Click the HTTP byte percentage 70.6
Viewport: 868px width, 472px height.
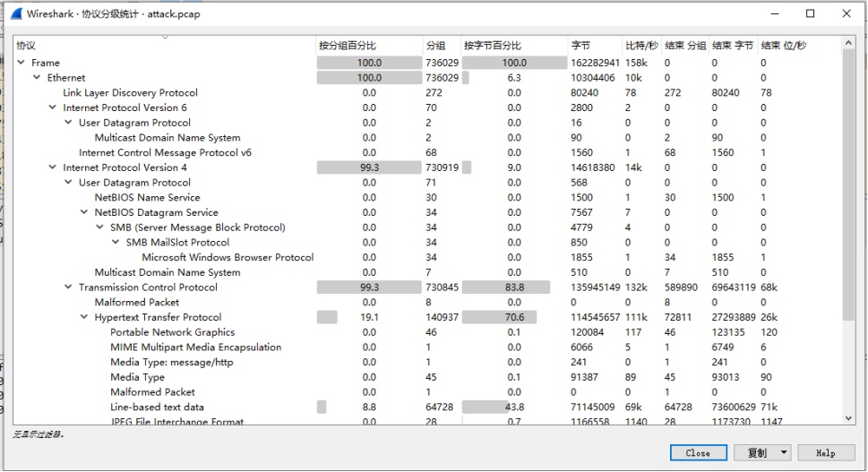click(x=514, y=316)
